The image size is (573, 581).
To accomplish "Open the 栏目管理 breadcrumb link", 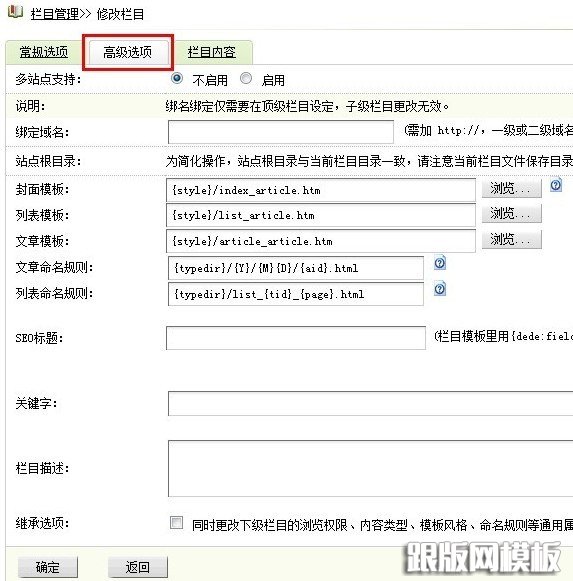I will click(x=54, y=14).
